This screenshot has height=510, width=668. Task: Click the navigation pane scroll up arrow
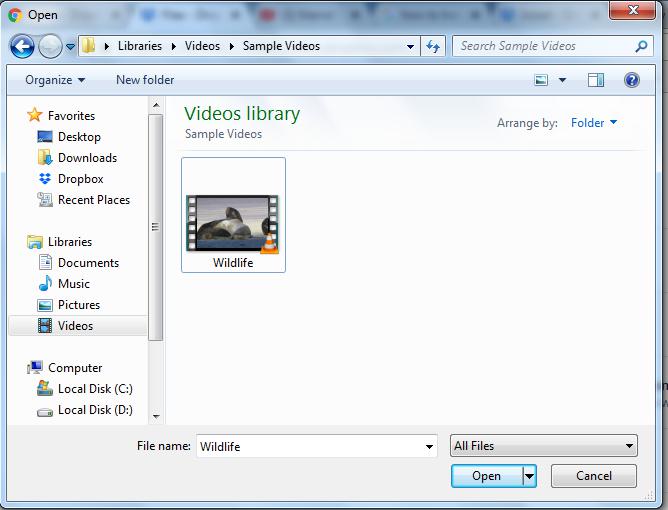pyautogui.click(x=156, y=105)
